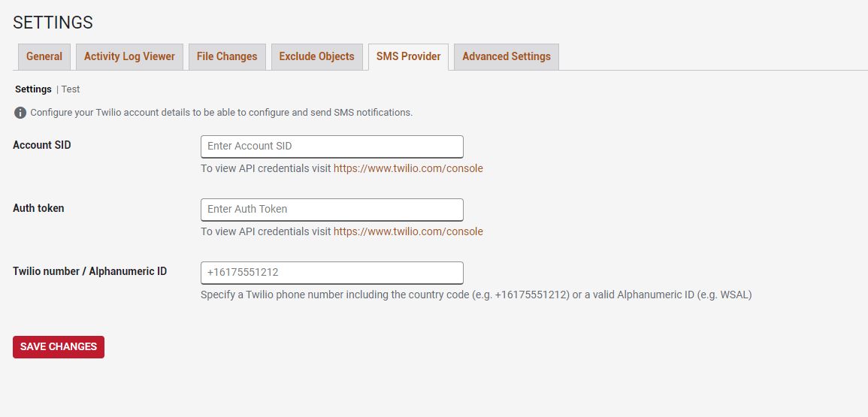Focus the Twilio number input box
This screenshot has height=417, width=868.
pyautogui.click(x=331, y=272)
